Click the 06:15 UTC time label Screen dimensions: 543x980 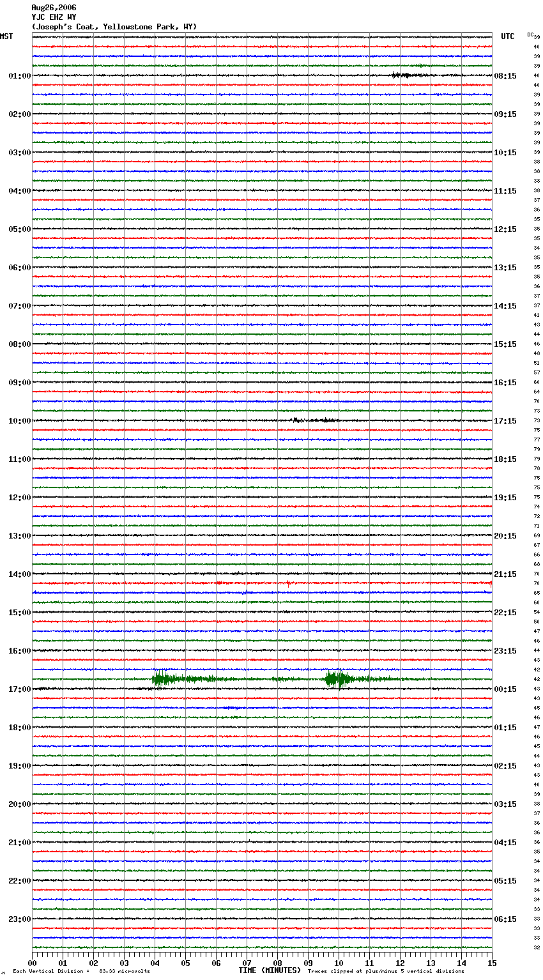tap(505, 919)
